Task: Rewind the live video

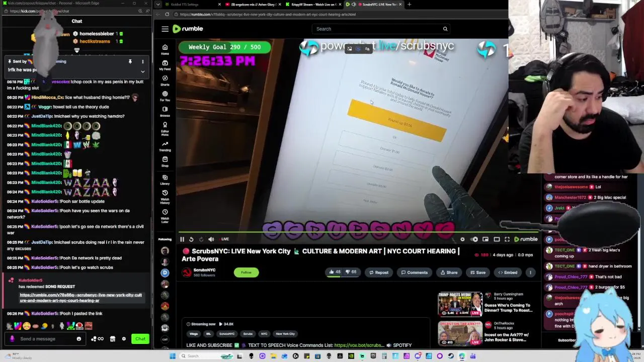Action: (191, 239)
